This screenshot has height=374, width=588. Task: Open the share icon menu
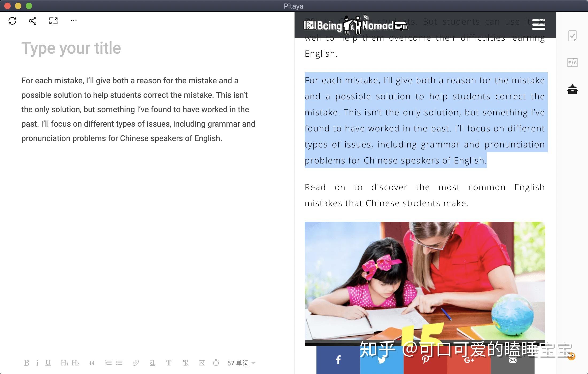click(33, 20)
